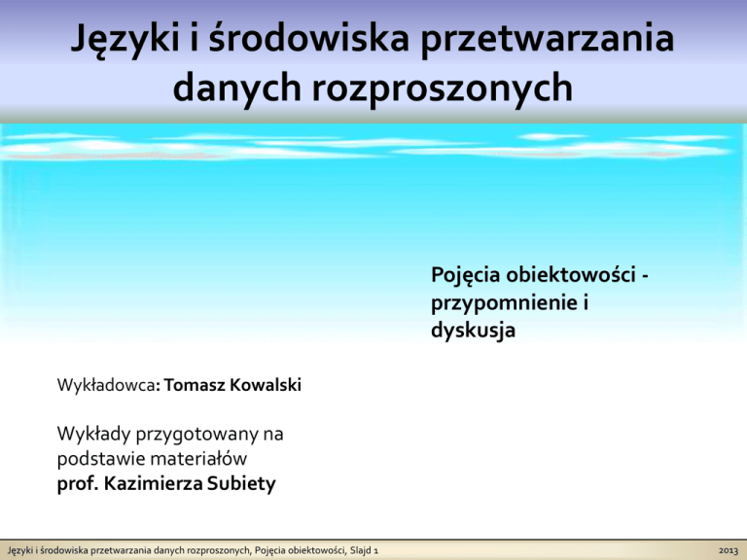This screenshot has width=747, height=560.
Task: Click the horizontal footer separator line
Action: [x=373, y=542]
